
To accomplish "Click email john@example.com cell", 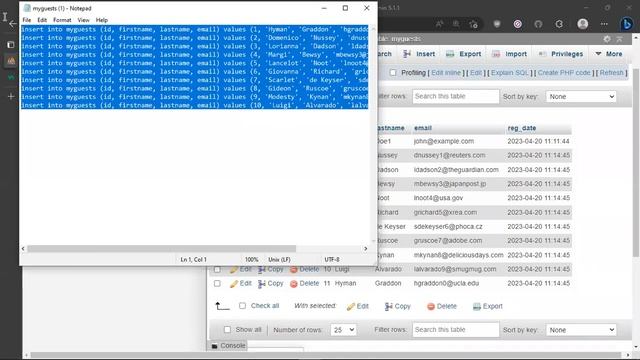I will (x=444, y=141).
